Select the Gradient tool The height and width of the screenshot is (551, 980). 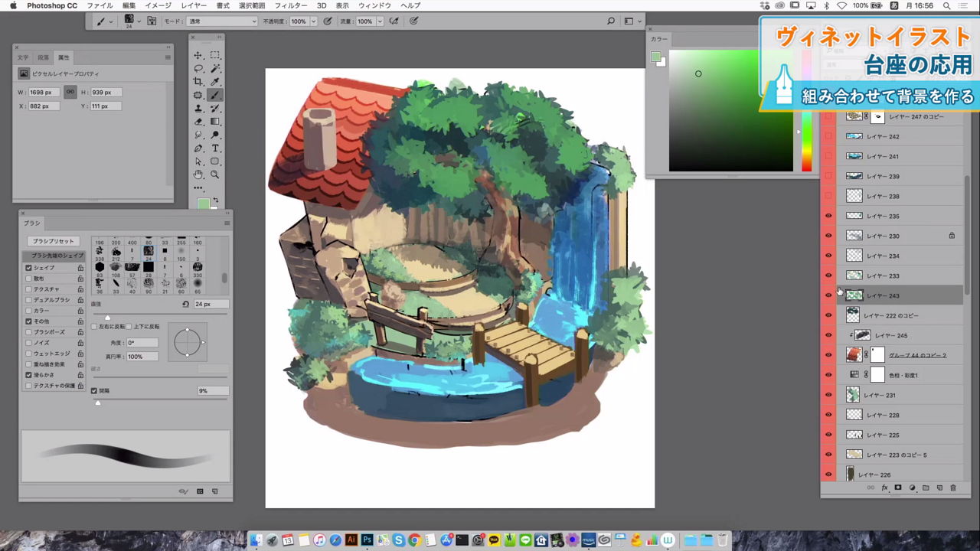pyautogui.click(x=215, y=122)
